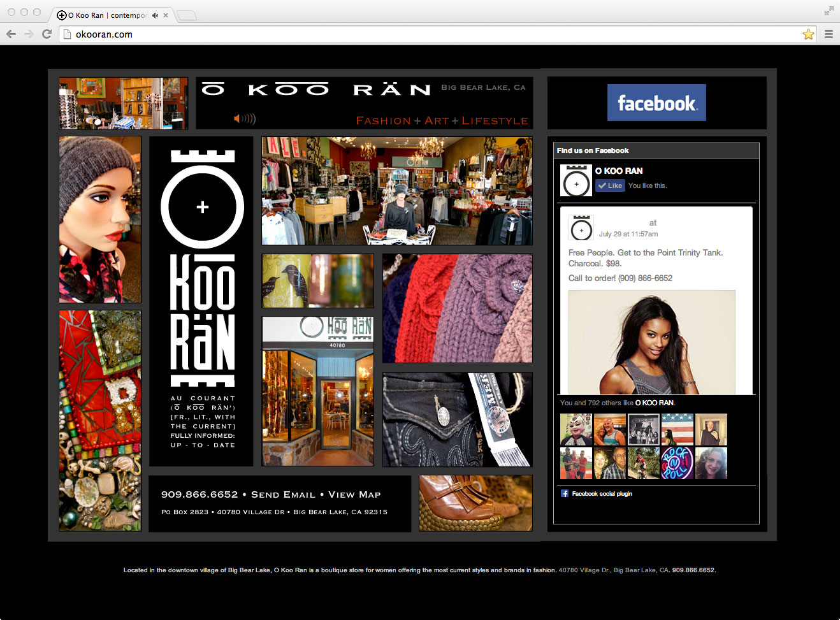Open the storefront entrance photo
840x620 pixels.
(x=317, y=391)
